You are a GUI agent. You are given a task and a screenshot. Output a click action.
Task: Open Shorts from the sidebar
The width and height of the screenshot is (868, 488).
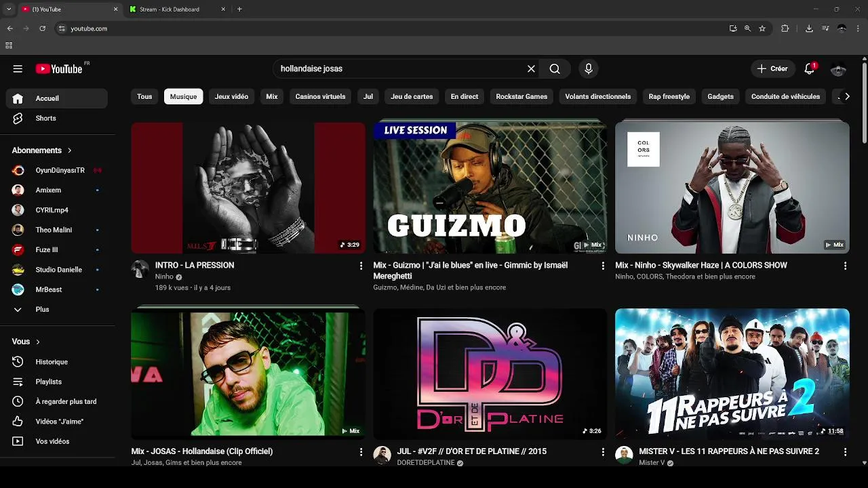(x=57, y=118)
